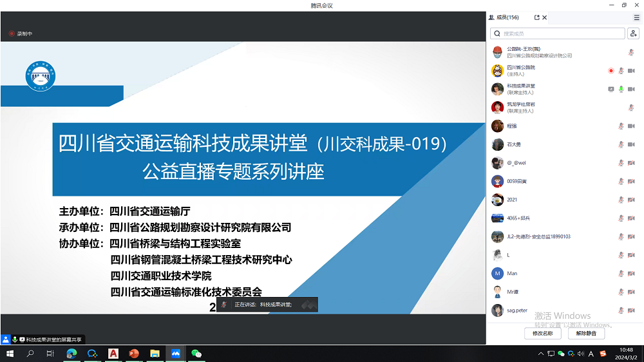The image size is (644, 362).
Task: Pop out the members panel into separate window
Action: 536,17
